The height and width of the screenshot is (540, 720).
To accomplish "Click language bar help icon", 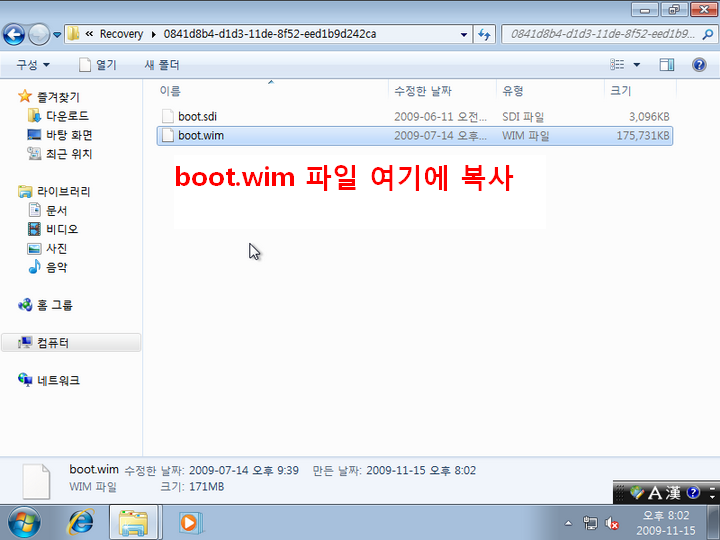I will 693,493.
